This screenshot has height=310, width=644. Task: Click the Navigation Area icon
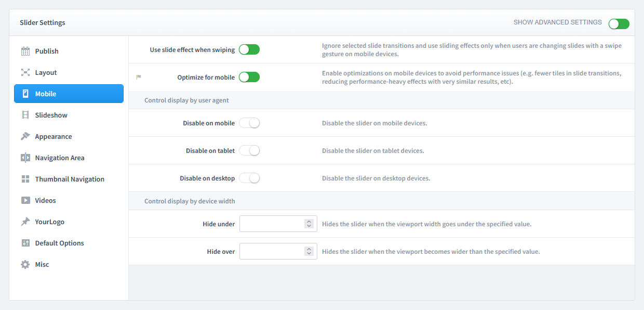[x=24, y=158]
